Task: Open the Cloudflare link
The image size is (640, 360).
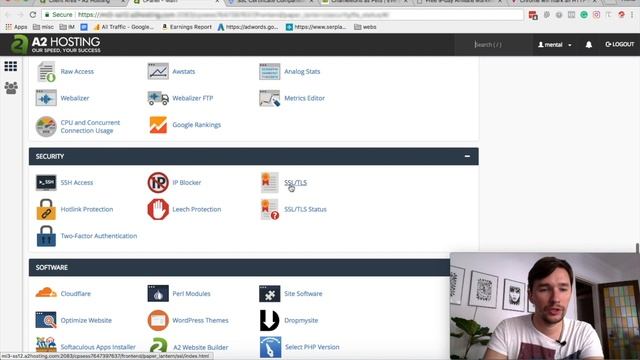Action: 76,293
